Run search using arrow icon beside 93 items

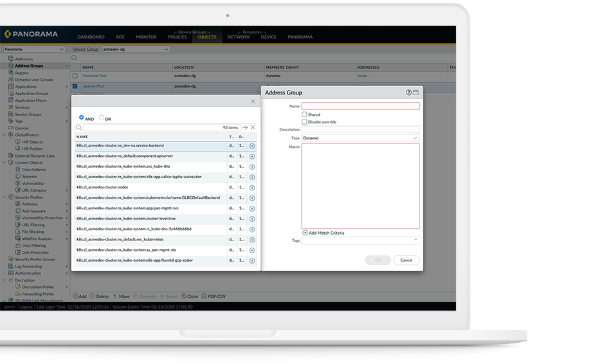pos(245,127)
